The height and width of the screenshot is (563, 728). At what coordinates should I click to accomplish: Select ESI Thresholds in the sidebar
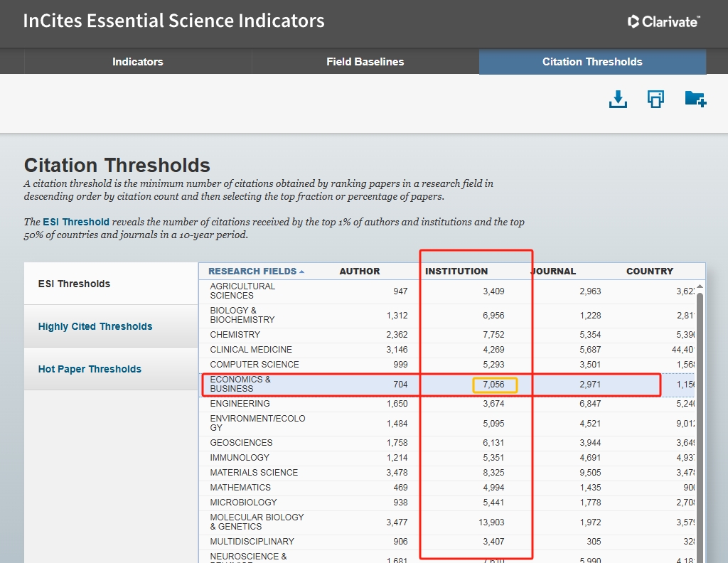click(74, 284)
